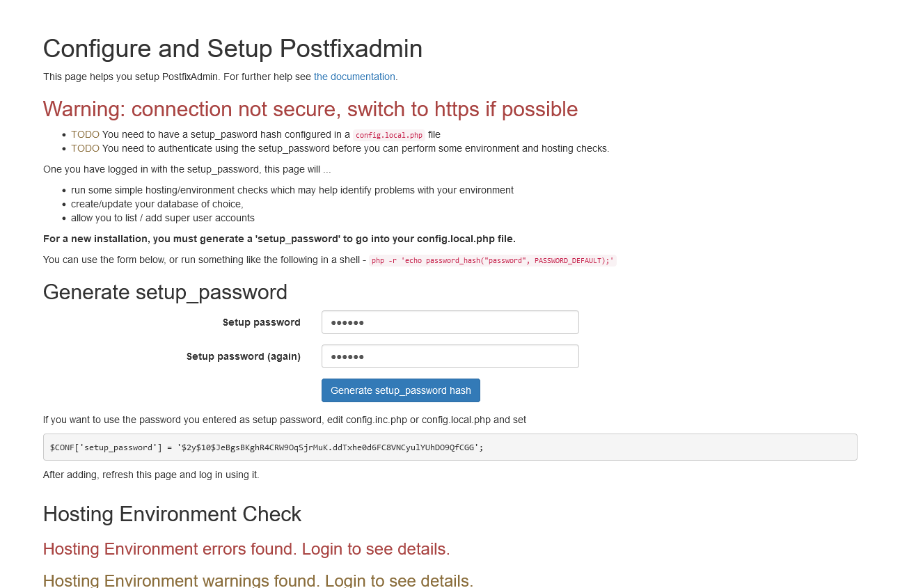
Task: Click the Configure and Setup Postfixadmin heading
Action: (232, 49)
